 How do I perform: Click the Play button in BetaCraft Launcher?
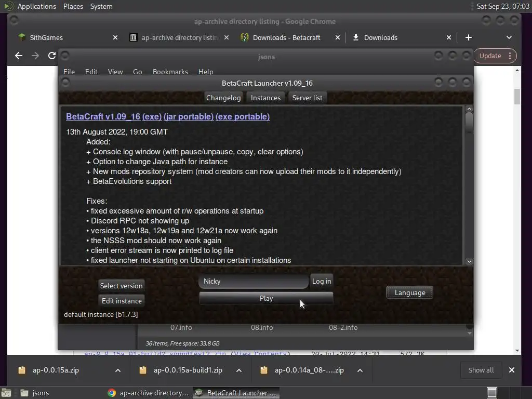[266, 298]
